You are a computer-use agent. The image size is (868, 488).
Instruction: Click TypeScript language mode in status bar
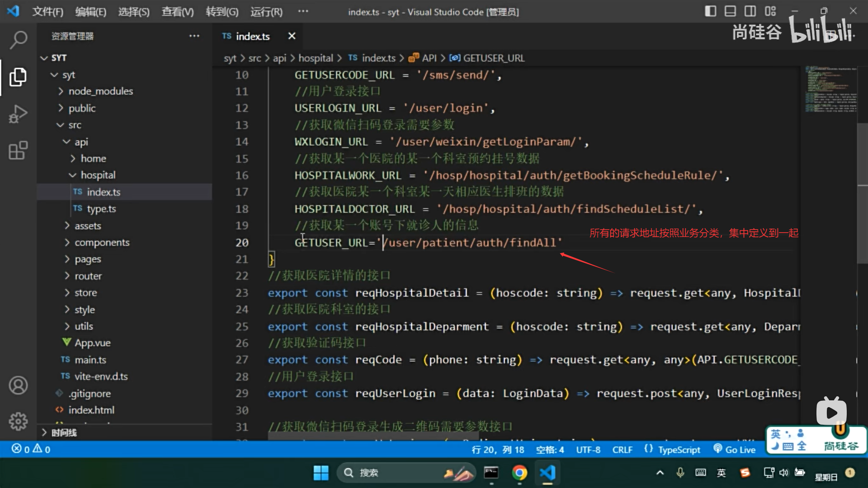tap(679, 450)
